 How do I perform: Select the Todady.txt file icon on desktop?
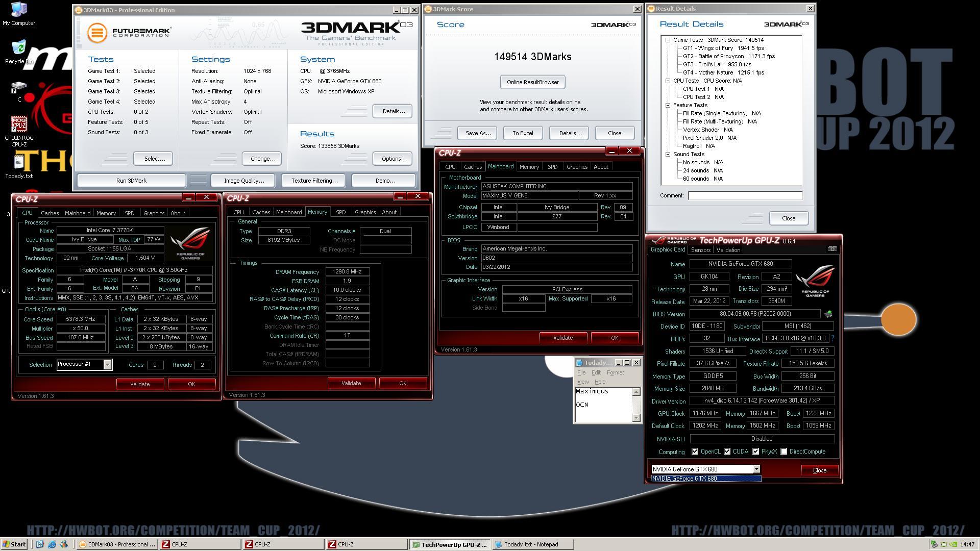pyautogui.click(x=19, y=166)
